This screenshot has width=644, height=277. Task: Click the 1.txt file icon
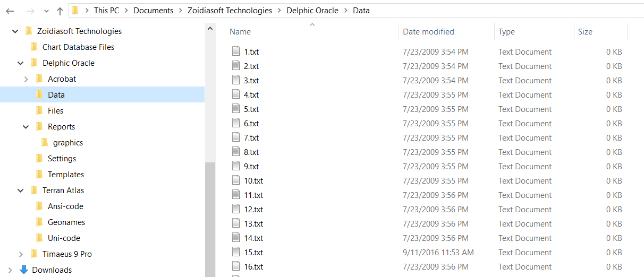[236, 51]
